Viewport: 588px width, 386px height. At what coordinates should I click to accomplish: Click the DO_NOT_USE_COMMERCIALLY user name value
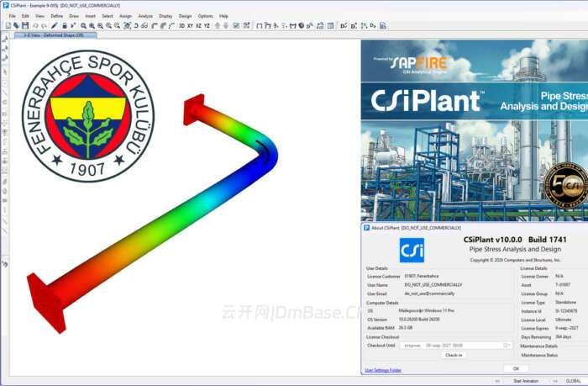(433, 285)
